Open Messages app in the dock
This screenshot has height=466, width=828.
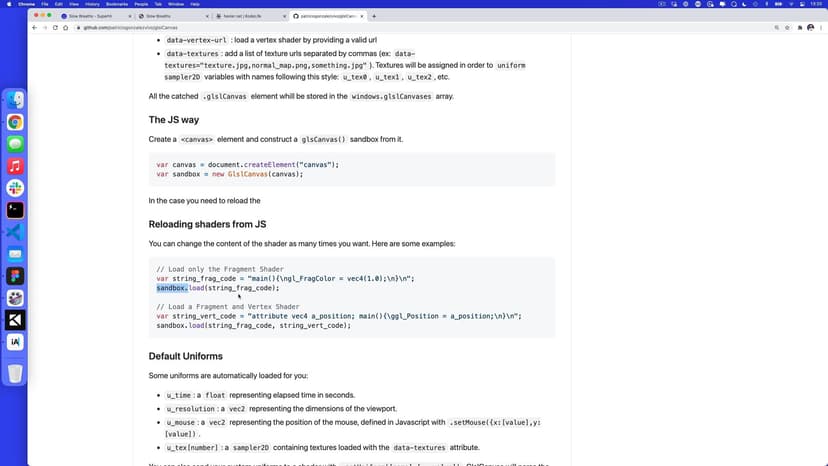[x=15, y=144]
